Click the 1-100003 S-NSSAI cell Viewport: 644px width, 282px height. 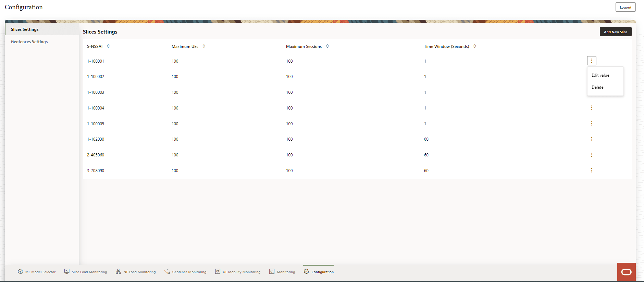click(96, 92)
